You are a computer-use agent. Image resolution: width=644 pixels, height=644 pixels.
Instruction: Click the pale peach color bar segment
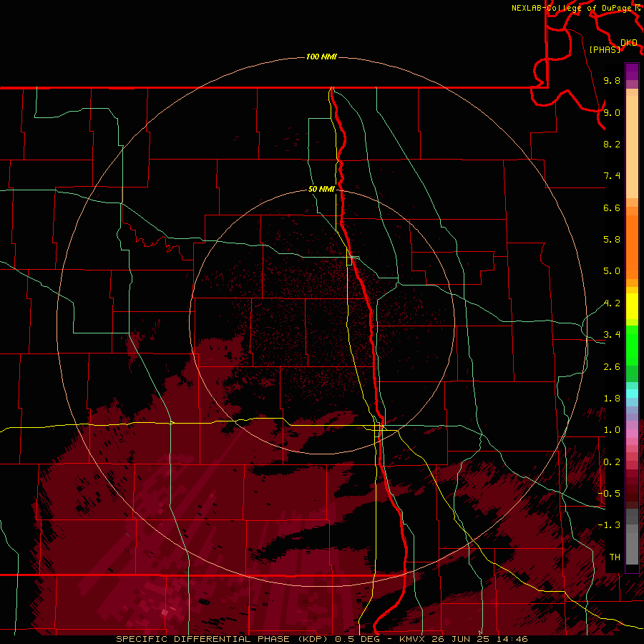click(x=632, y=147)
